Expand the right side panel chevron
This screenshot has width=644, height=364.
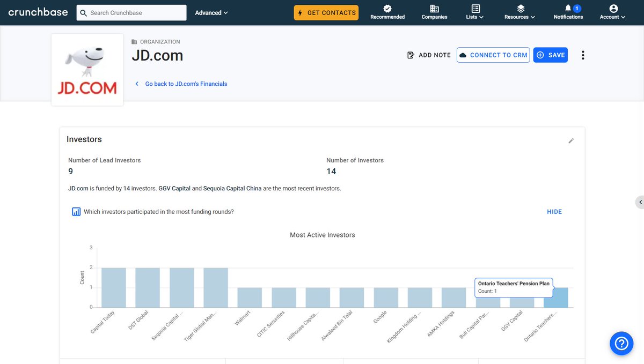click(640, 202)
